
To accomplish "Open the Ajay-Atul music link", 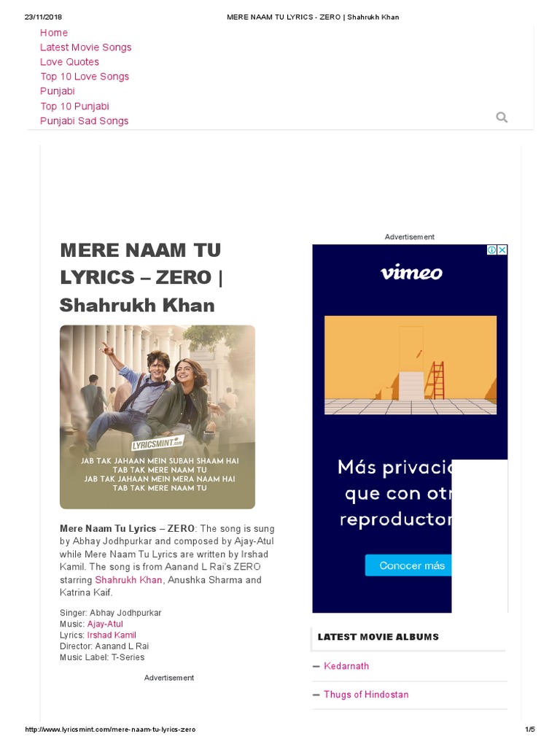I will [105, 624].
